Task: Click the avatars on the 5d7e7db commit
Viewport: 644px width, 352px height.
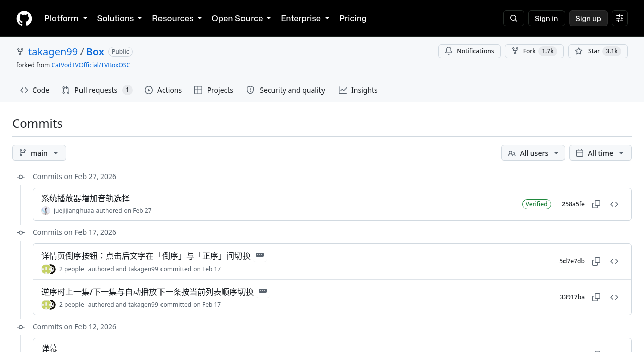Action: point(48,269)
